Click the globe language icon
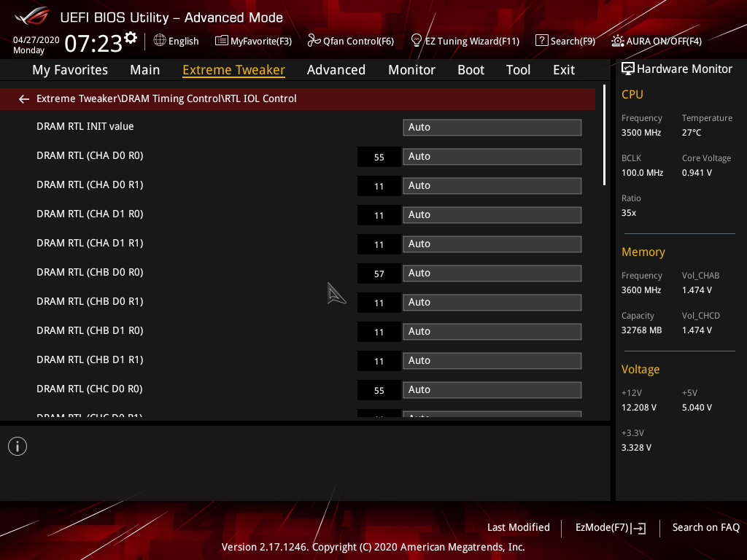The image size is (747, 560). [x=160, y=41]
